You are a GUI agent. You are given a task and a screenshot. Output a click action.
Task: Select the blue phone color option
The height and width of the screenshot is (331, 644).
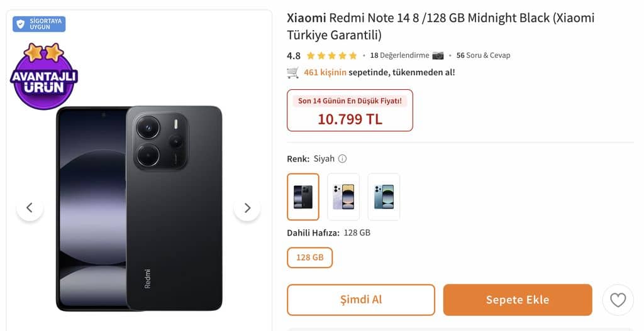(384, 197)
